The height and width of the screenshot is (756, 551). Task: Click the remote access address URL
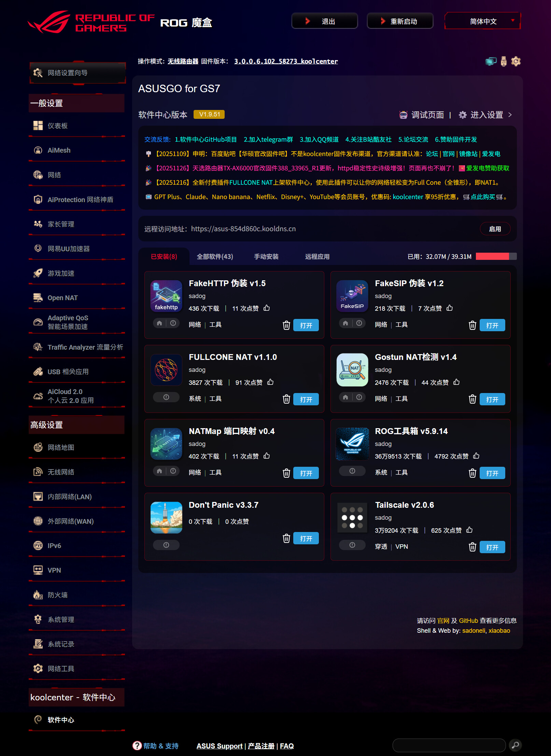[x=243, y=229]
